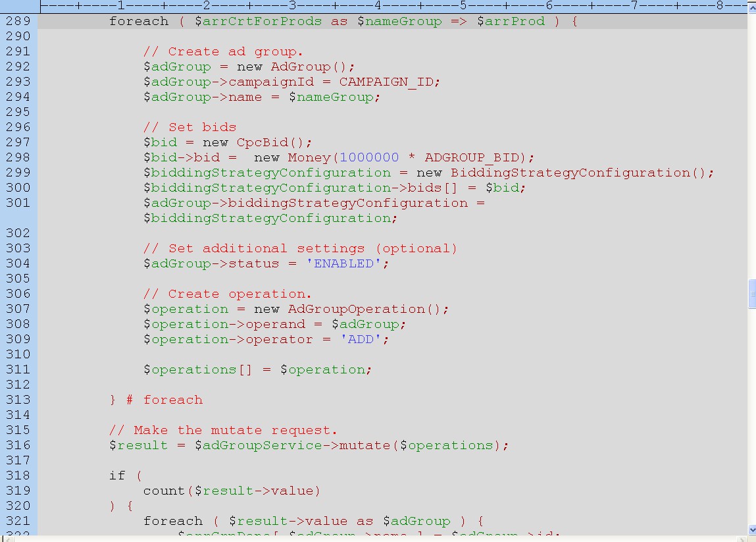
Task: Click "$arrCrtForProds" in the foreach statement
Action: pos(258,22)
